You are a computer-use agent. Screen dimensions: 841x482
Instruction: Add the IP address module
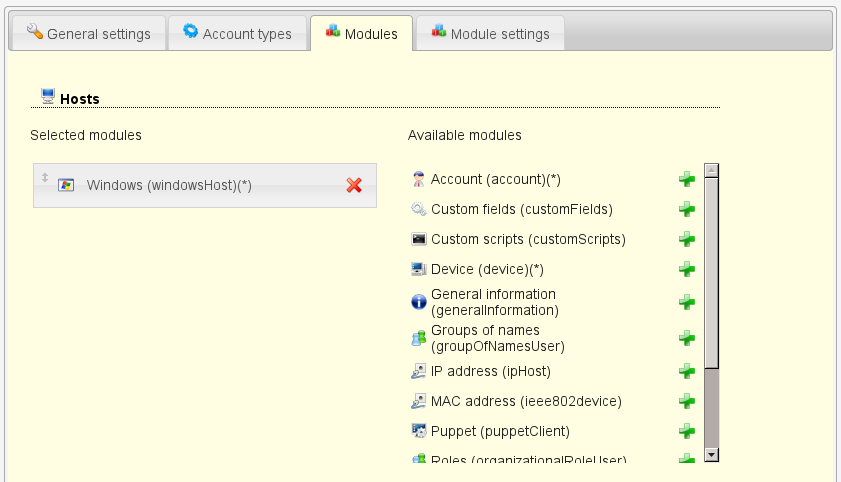(x=687, y=371)
